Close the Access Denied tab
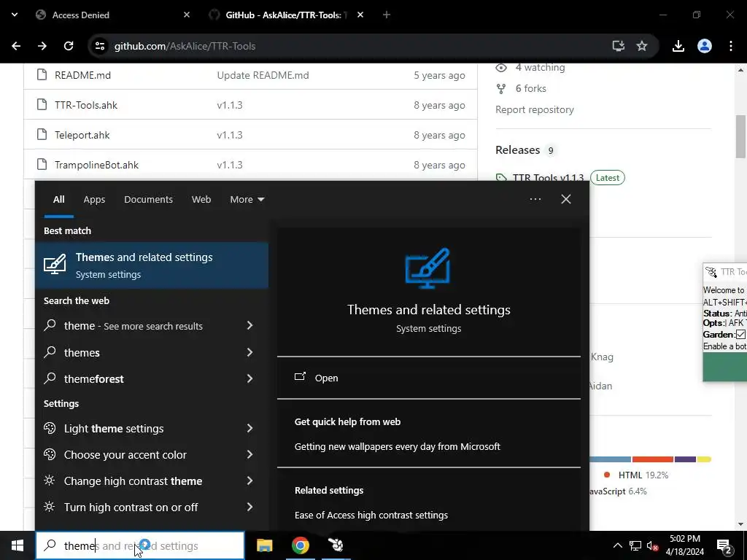Viewport: 747px width, 560px height. pos(187,15)
